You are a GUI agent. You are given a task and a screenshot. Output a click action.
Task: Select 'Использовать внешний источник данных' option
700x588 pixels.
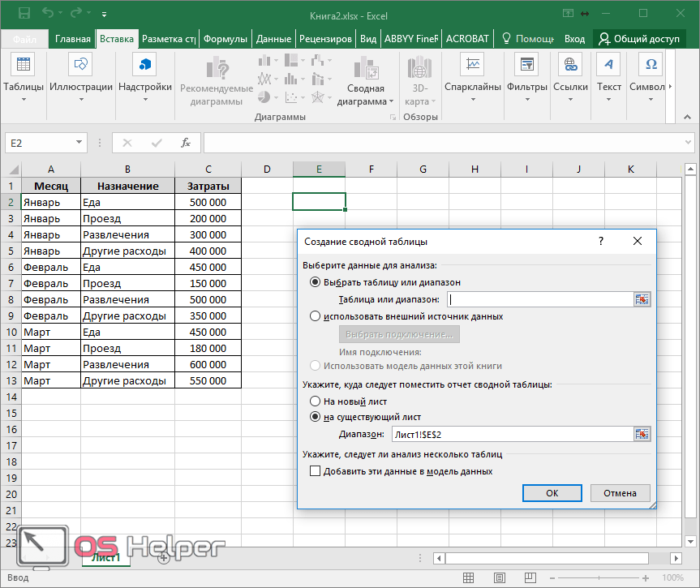pyautogui.click(x=316, y=316)
